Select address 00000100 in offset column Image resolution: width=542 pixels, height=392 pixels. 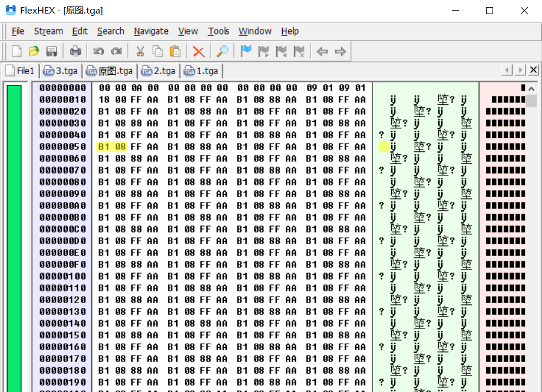point(62,276)
